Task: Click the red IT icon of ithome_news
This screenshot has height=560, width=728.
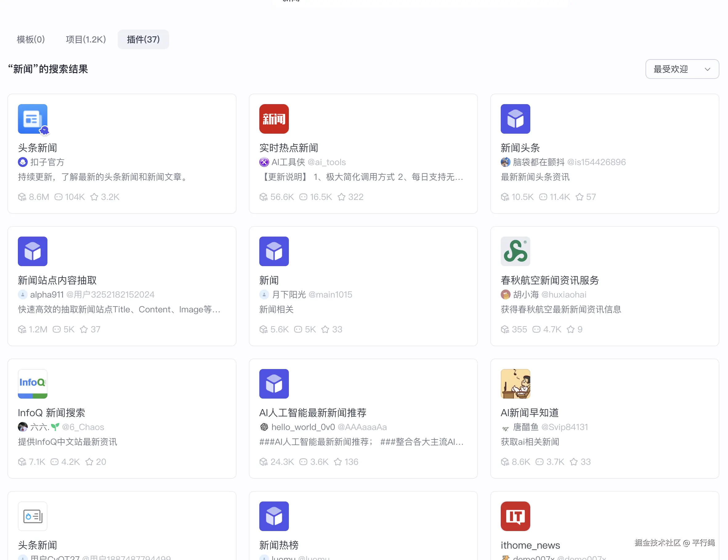Action: 515,516
